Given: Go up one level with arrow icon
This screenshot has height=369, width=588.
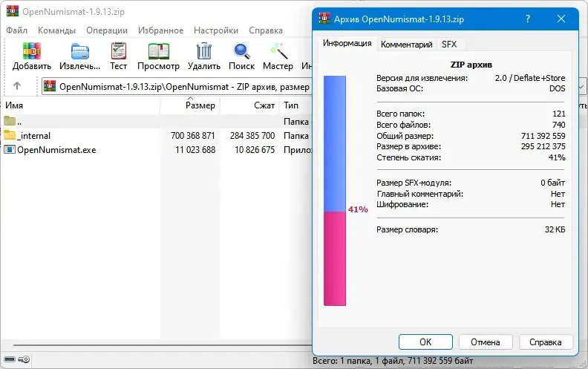Looking at the screenshot, I should click(x=17, y=86).
